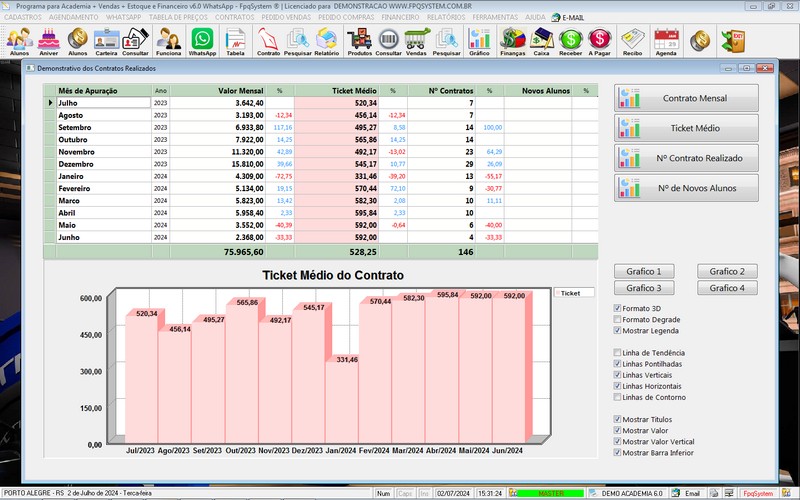Click the Nº Contrato Realizado button
Screen dimensions: 800x500
(686, 158)
